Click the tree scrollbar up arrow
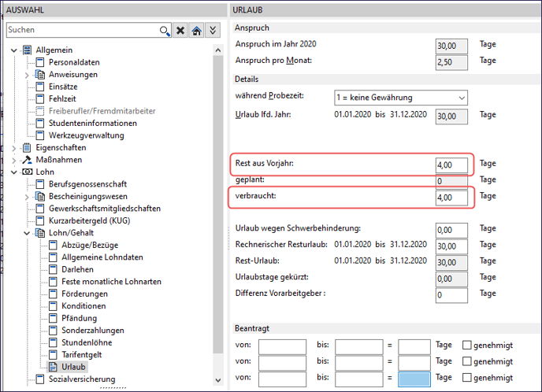Viewport: 542px width, 392px height. tap(218, 50)
